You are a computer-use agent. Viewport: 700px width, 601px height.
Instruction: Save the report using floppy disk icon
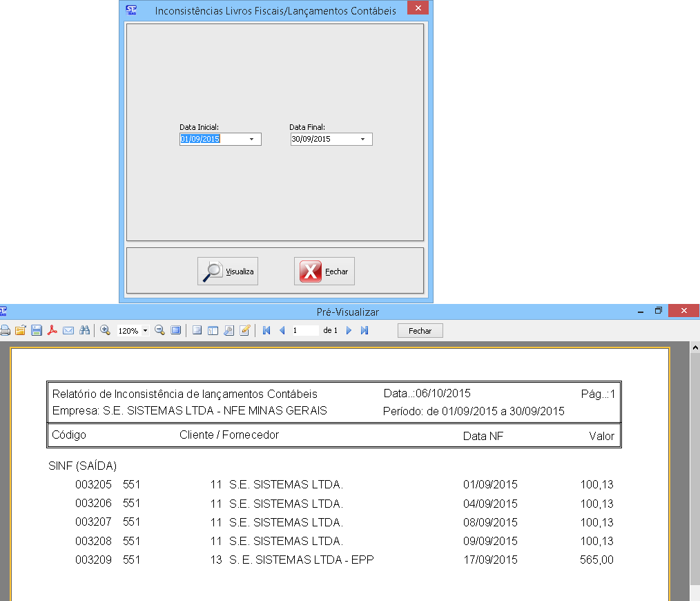[x=37, y=331]
